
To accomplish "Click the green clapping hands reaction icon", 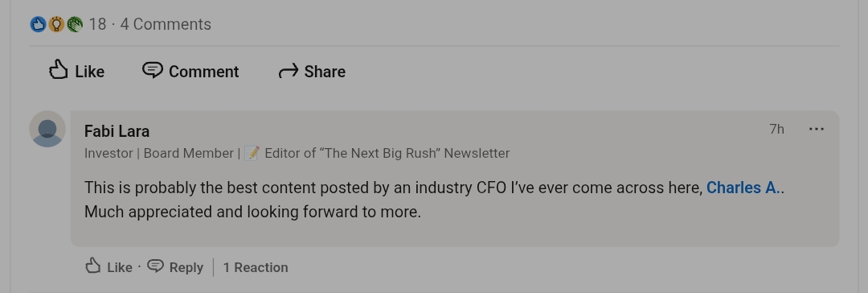I will (75, 24).
